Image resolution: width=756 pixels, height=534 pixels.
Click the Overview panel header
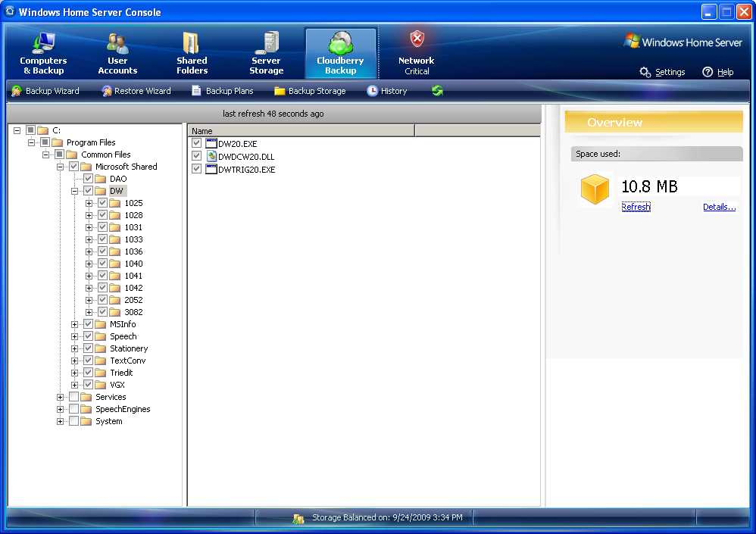coord(654,122)
